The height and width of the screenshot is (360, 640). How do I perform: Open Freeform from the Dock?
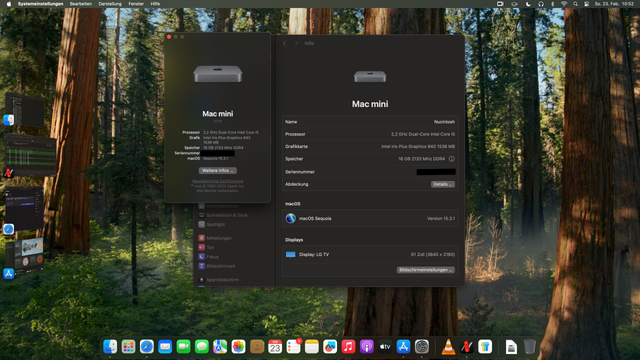coord(330,347)
